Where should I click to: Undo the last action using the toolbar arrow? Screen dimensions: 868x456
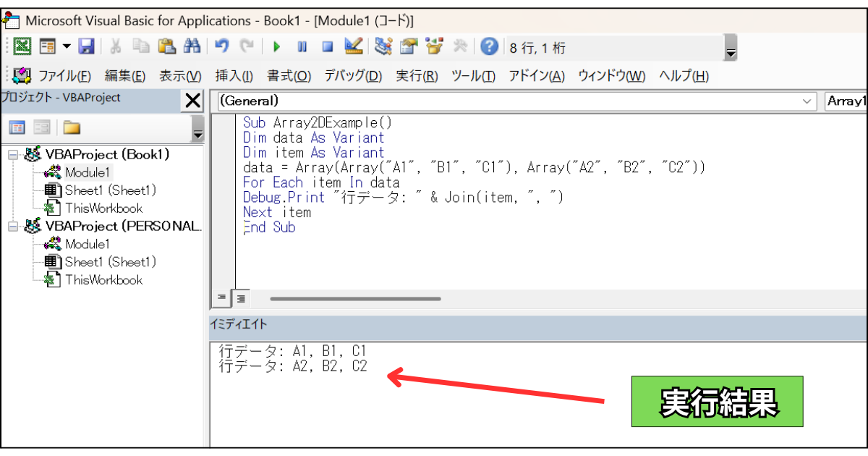[x=222, y=47]
